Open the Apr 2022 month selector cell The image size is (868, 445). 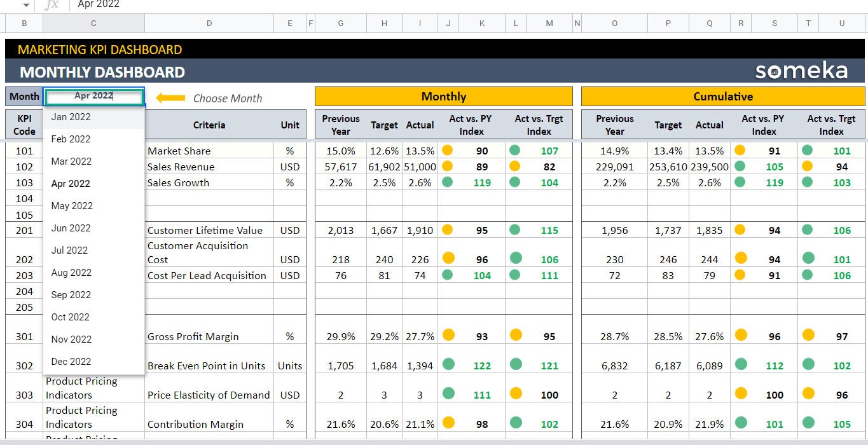[x=93, y=97]
